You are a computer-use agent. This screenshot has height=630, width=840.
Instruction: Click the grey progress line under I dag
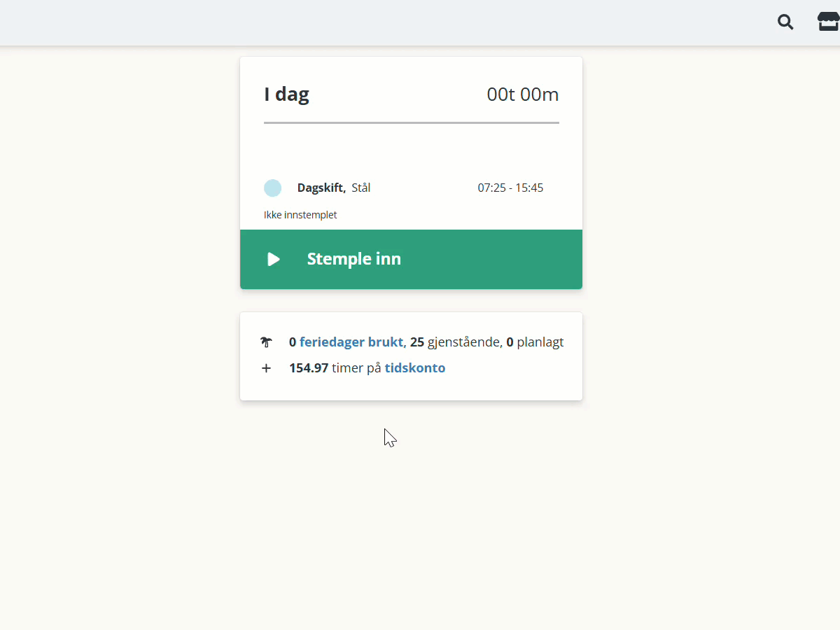[412, 122]
